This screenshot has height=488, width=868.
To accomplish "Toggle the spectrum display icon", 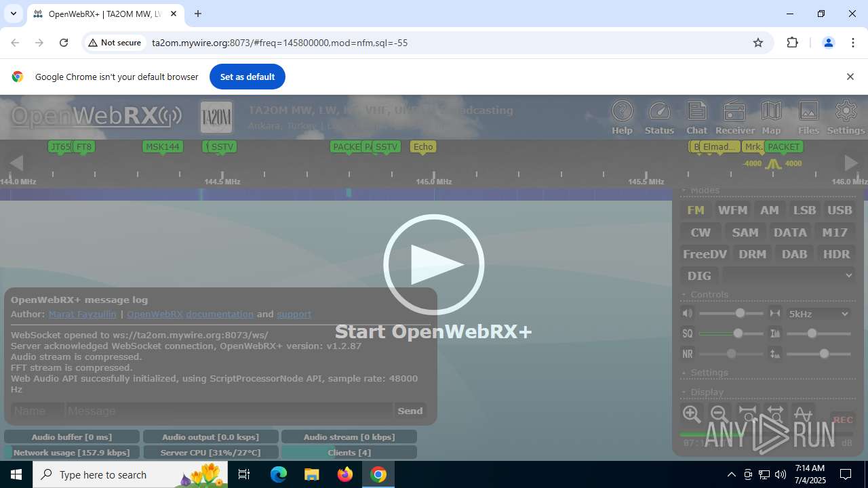I will [803, 414].
